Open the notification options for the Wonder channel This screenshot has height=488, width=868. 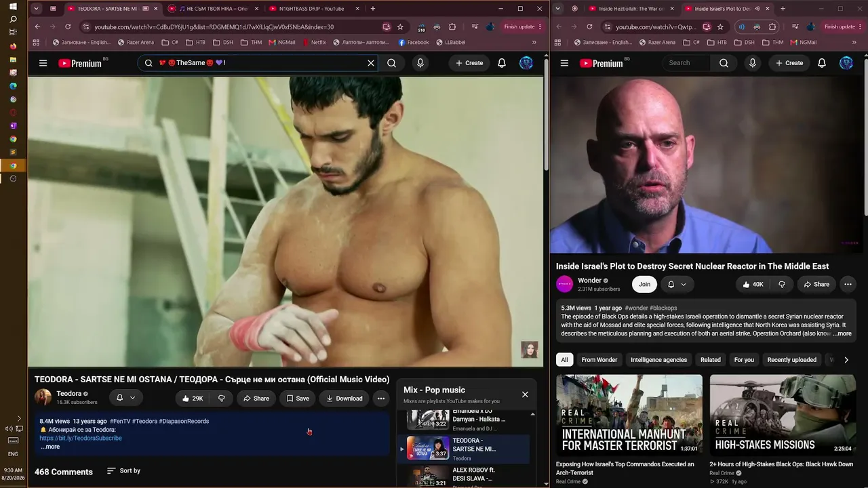tap(677, 285)
